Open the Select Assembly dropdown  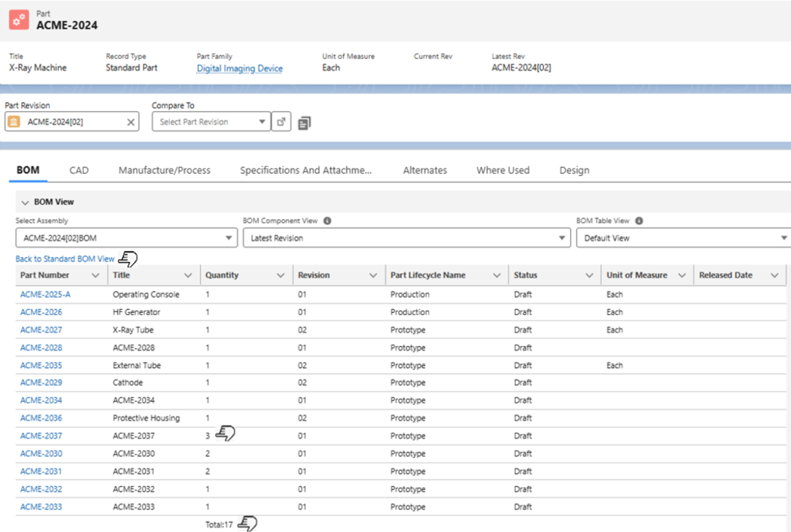126,238
